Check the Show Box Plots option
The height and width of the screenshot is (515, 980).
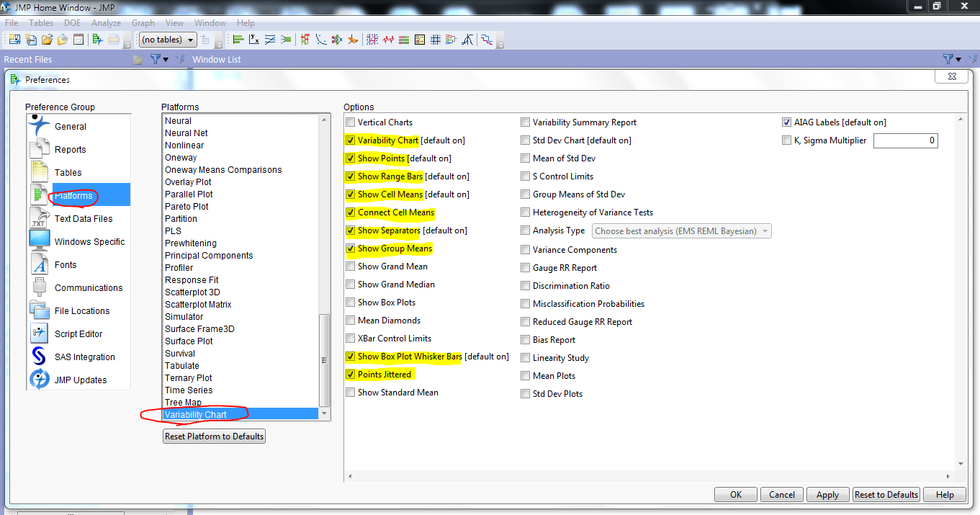351,303
